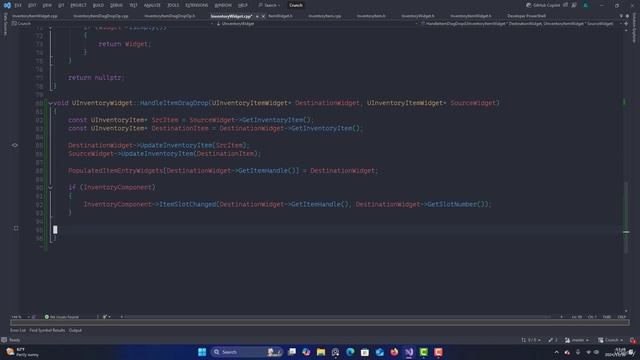Screen dimensions: 640x360
Task: Open the Output panel
Action: click(75, 330)
